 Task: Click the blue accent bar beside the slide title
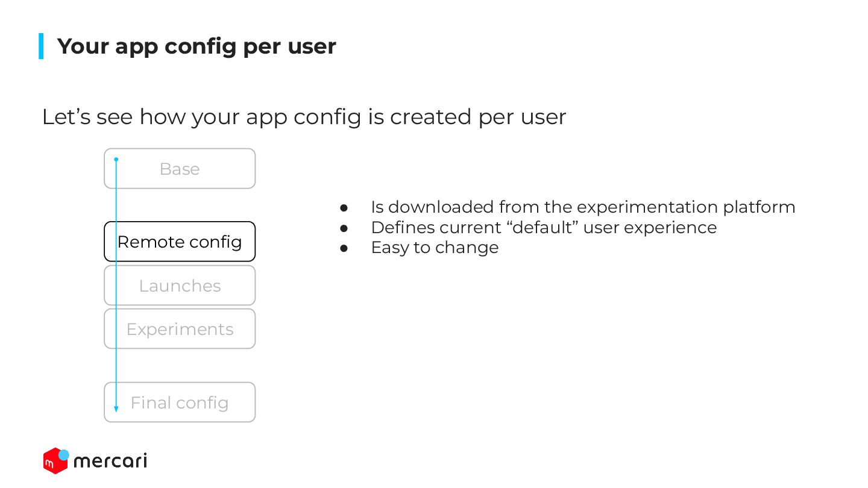tap(41, 46)
